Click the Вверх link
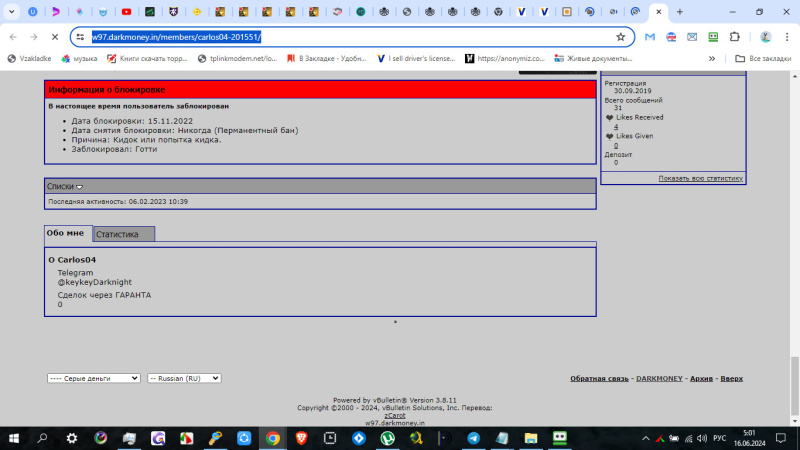This screenshot has height=450, width=800. tap(732, 379)
